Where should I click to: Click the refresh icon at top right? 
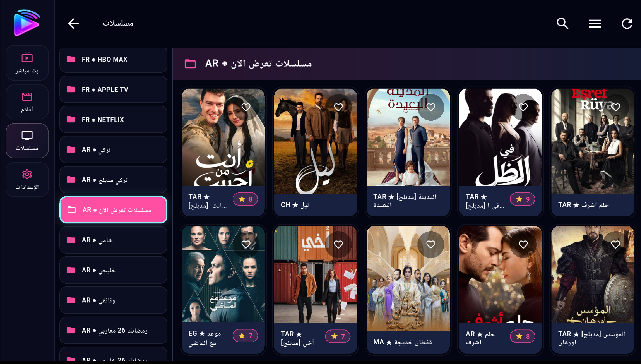627,24
